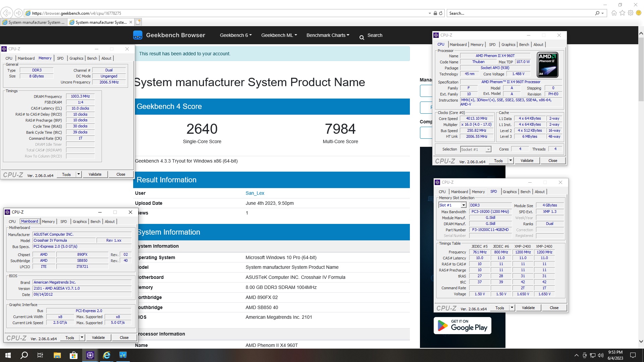
Task: Select Mainboard tab in CPU window
Action: (458, 45)
